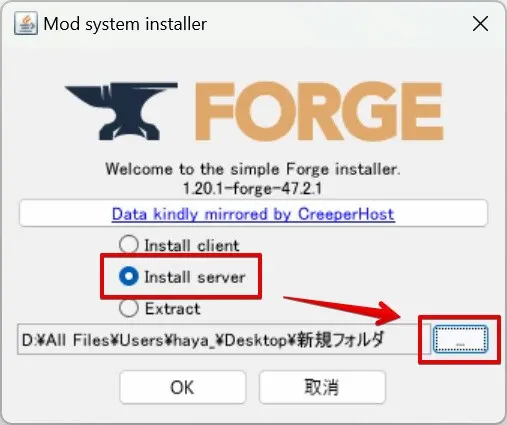Click the red arrow annotation
507x425 pixels.
click(343, 310)
